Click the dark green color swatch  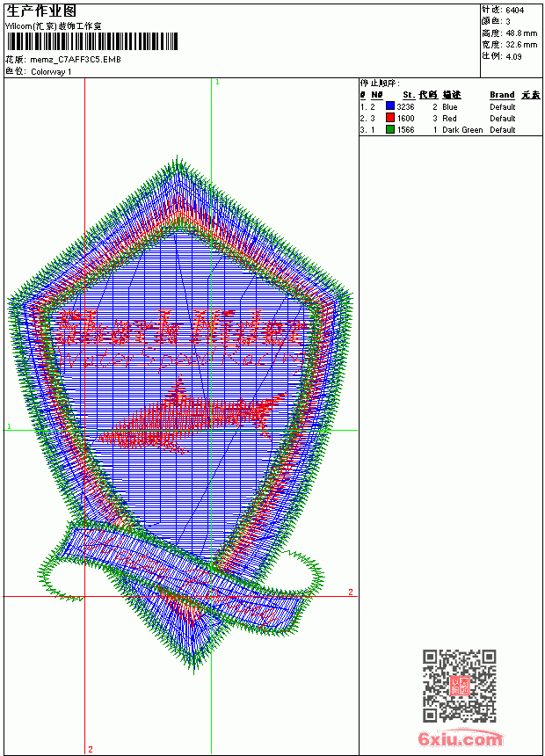(x=390, y=129)
